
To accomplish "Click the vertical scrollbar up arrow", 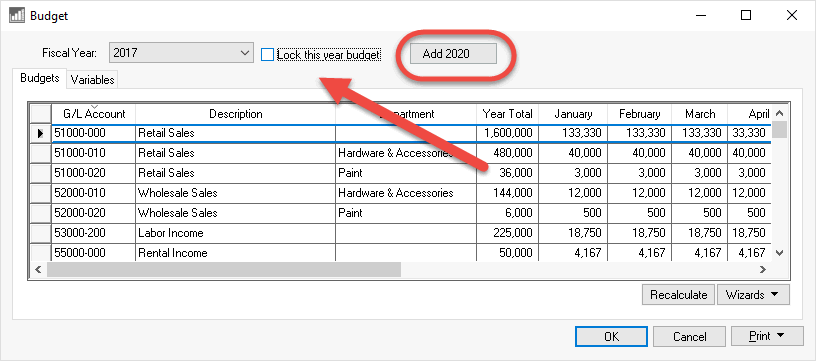I will tap(779, 113).
